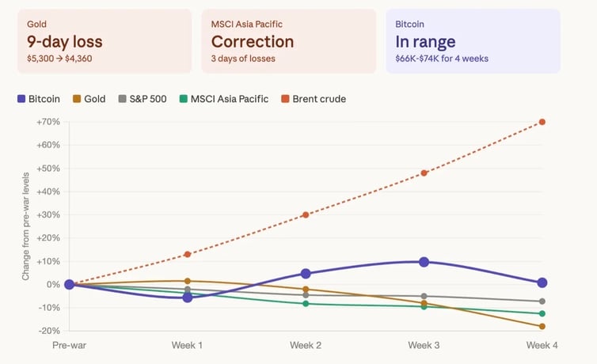Image resolution: width=597 pixels, height=364 pixels.
Task: Click the Pre-war origin data point
Action: (x=69, y=284)
